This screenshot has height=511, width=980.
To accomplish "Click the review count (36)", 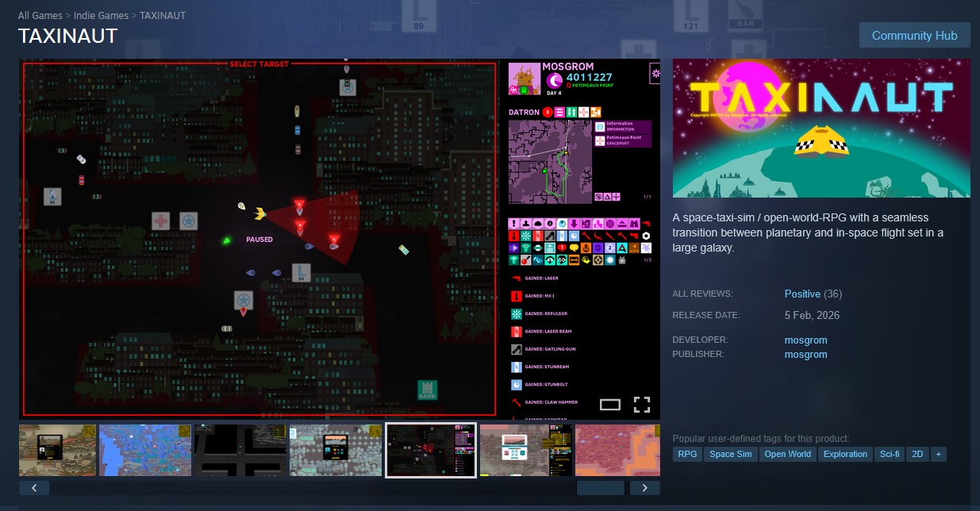I will click(x=833, y=294).
